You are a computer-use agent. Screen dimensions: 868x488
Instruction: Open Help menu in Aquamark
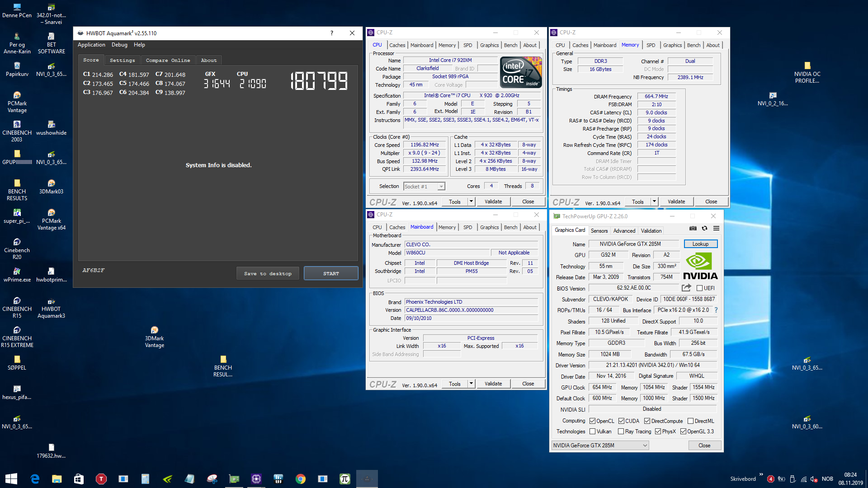click(x=139, y=45)
